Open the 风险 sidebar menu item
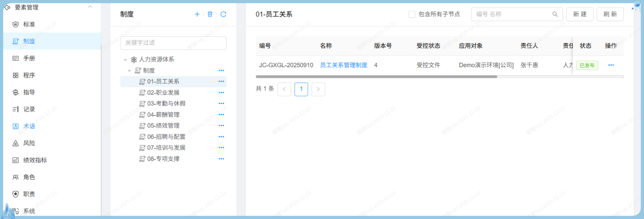 (x=52, y=143)
